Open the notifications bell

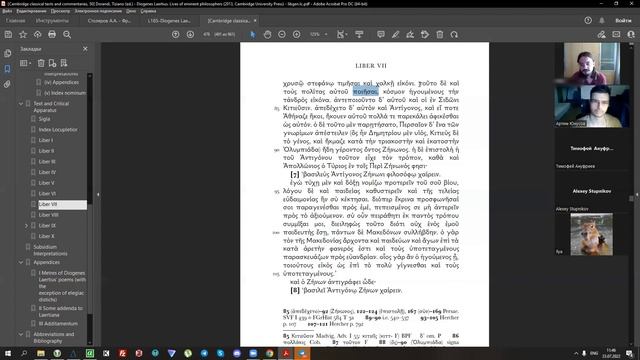coord(602,20)
